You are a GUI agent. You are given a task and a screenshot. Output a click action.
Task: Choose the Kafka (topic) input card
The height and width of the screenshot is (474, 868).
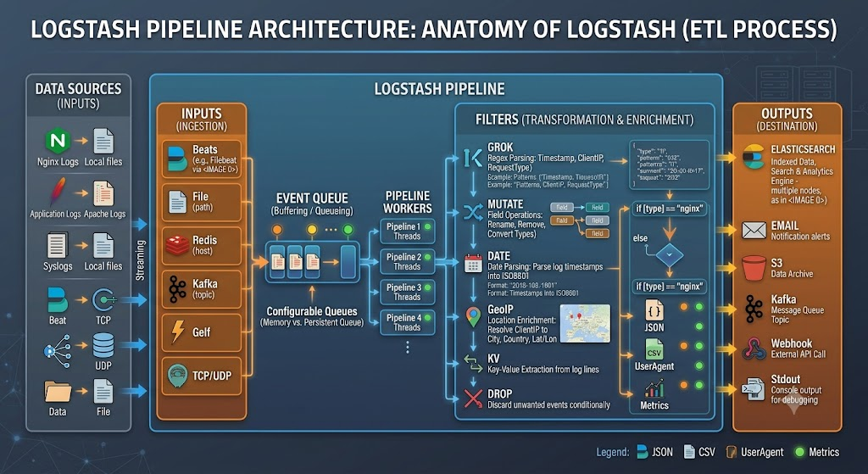click(x=202, y=289)
